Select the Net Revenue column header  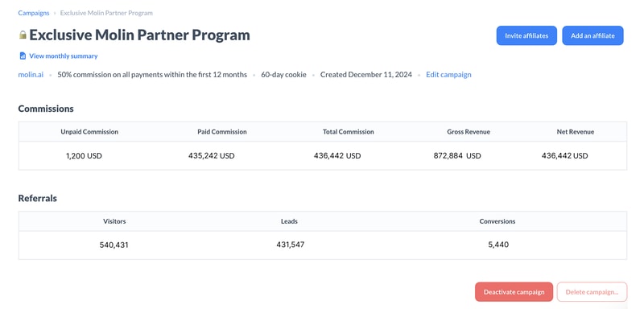(576, 132)
